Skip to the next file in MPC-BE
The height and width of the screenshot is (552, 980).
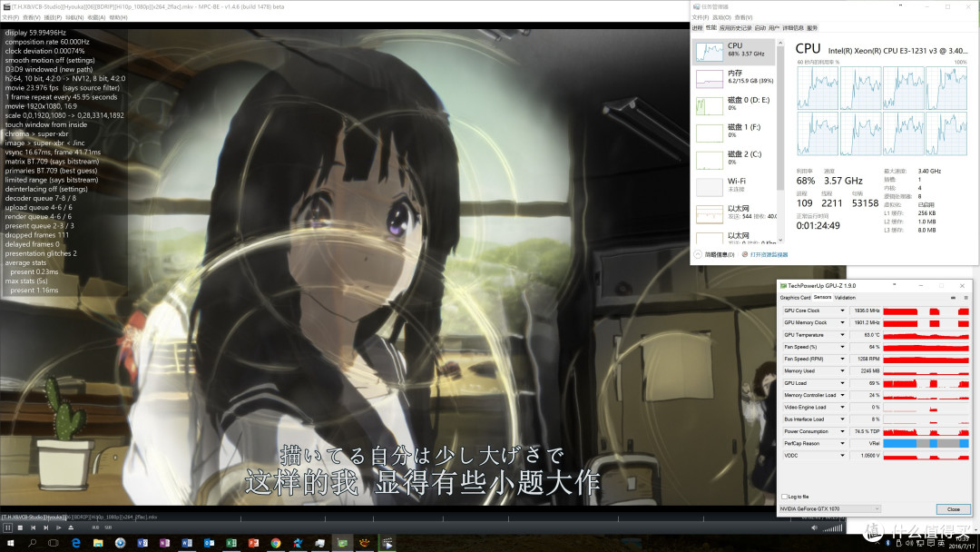(45, 527)
